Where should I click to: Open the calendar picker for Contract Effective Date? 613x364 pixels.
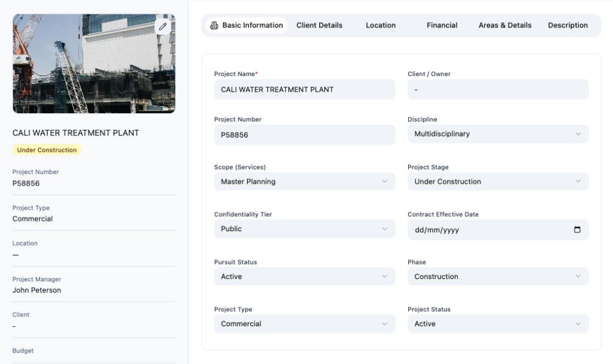577,230
